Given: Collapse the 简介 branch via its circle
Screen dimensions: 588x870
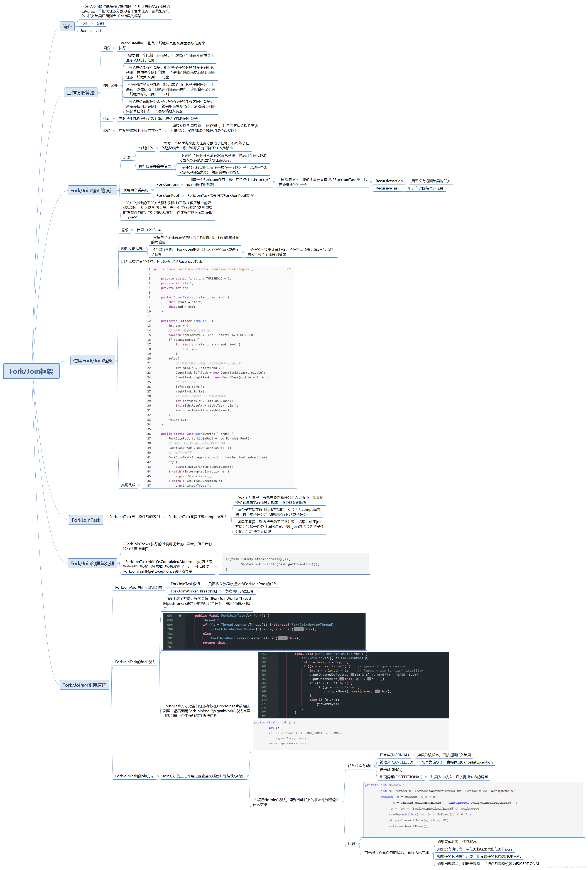Looking at the screenshot, I should pos(76,27).
